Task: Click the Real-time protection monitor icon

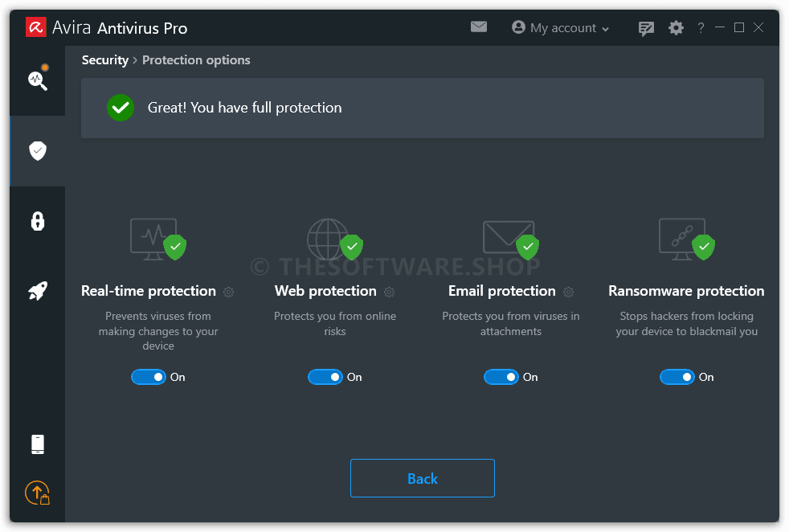Action: [158, 239]
